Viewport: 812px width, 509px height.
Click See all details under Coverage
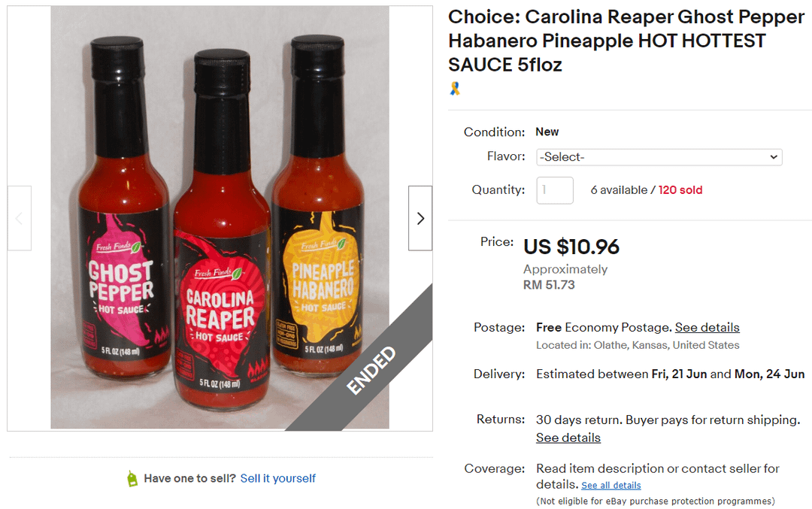click(611, 486)
